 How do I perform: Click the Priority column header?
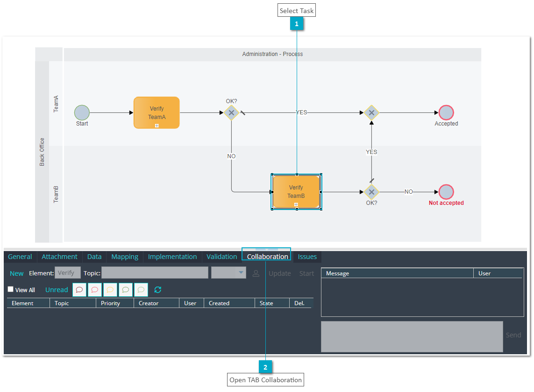pyautogui.click(x=114, y=303)
